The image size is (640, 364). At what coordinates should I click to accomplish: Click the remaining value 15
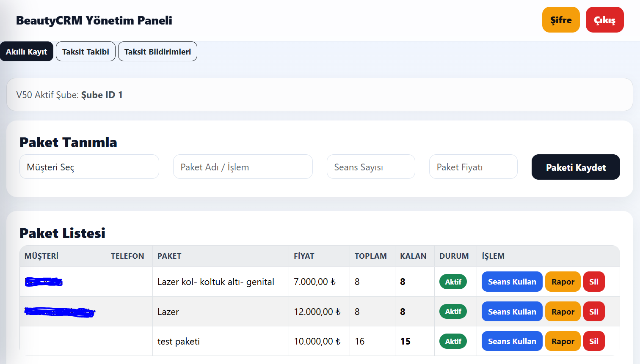(x=406, y=341)
